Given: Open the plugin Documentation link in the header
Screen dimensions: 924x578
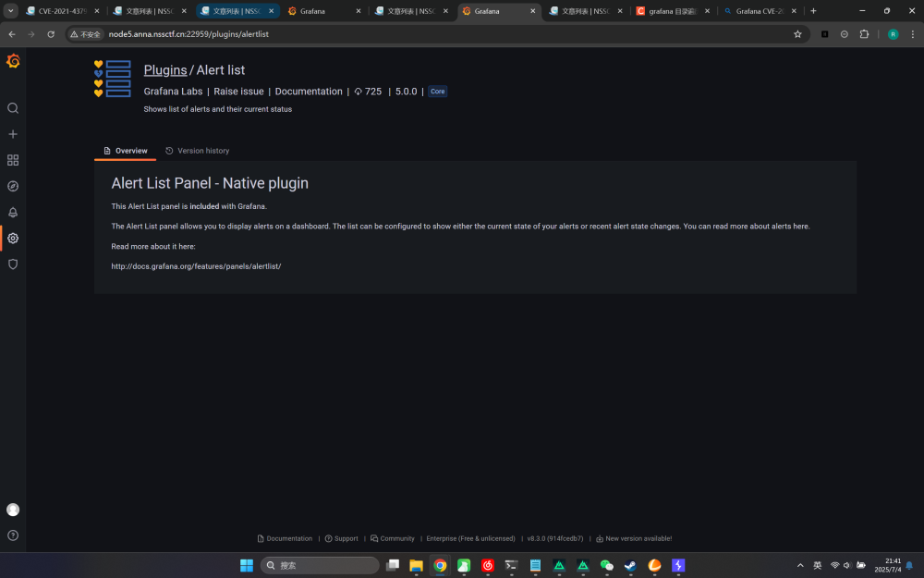Looking at the screenshot, I should tap(309, 92).
